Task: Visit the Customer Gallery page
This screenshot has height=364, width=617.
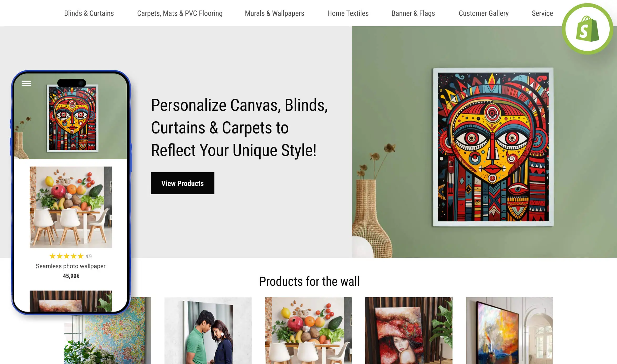Action: point(484,13)
